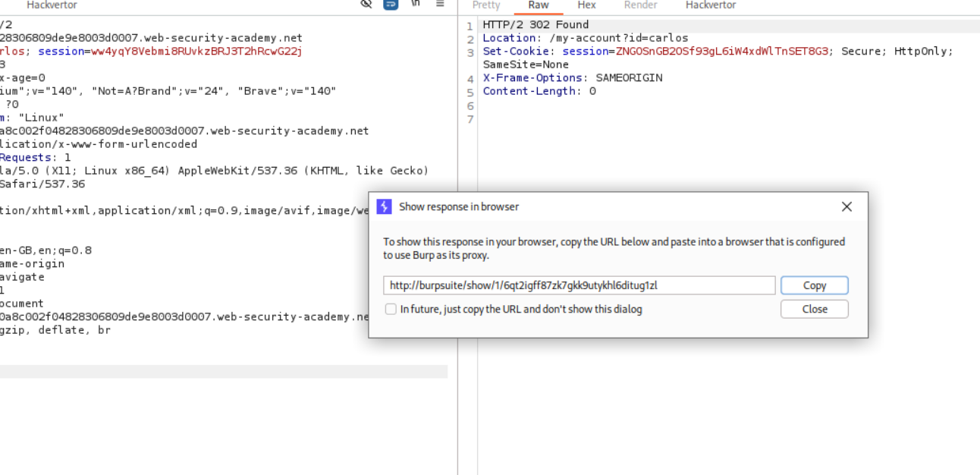Switch to the Pretty response tab
Image resolution: width=980 pixels, height=475 pixels.
click(x=486, y=5)
